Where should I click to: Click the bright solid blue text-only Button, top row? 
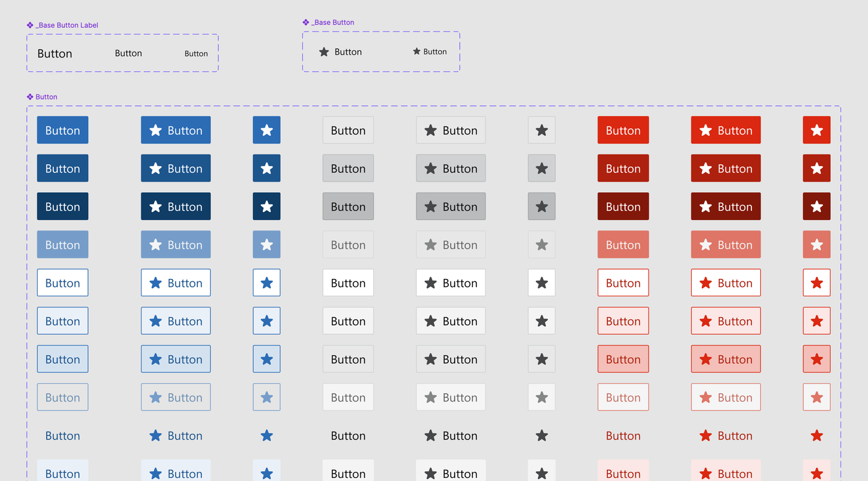(x=63, y=130)
